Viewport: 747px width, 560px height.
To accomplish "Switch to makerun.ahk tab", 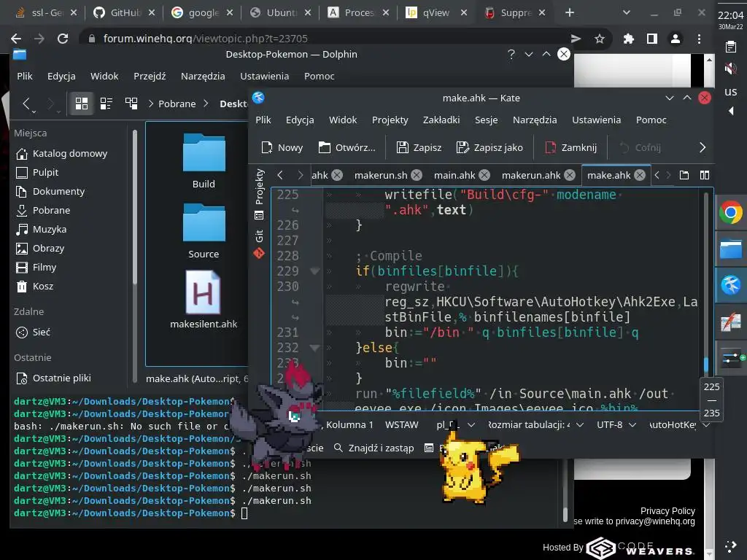I will click(531, 175).
